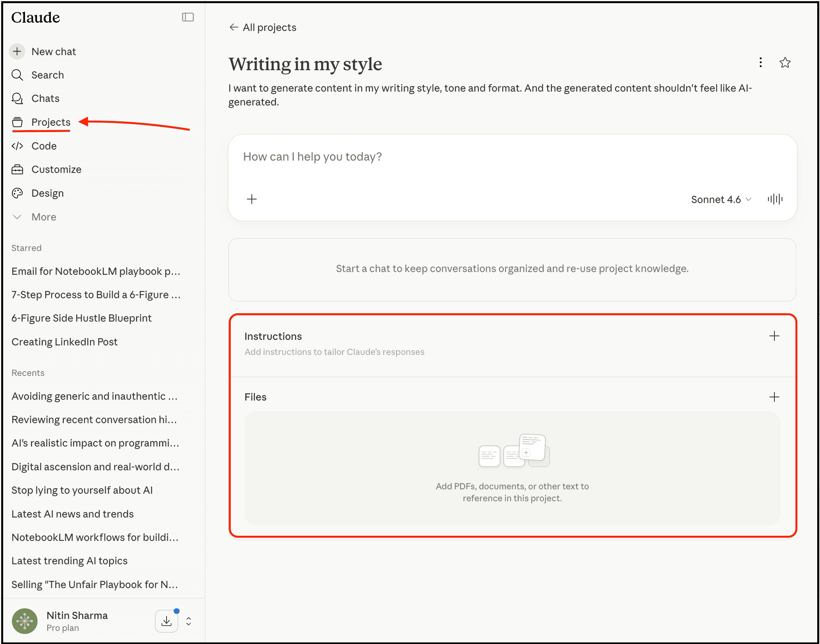
Task: Open the Sonnet 4.6 model dropdown
Action: tap(721, 199)
